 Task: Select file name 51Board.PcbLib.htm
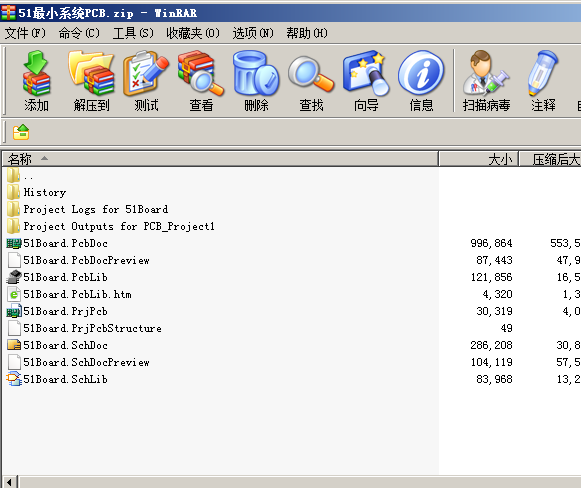click(x=77, y=294)
